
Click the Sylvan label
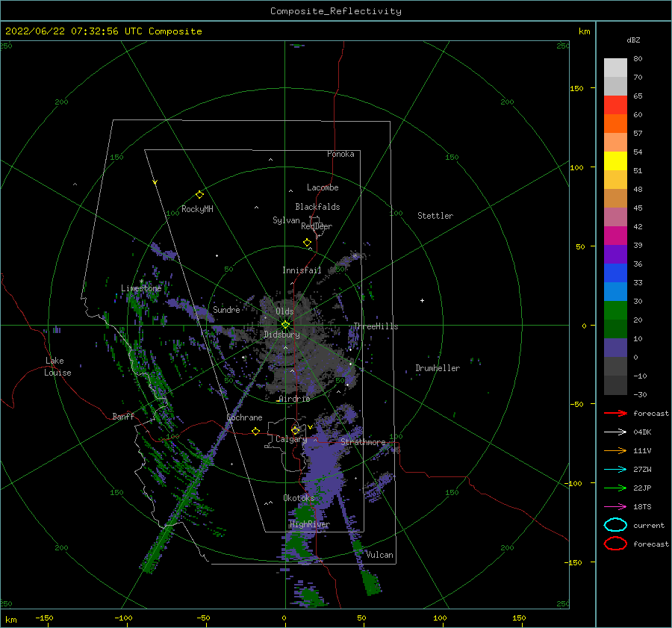[x=286, y=220]
